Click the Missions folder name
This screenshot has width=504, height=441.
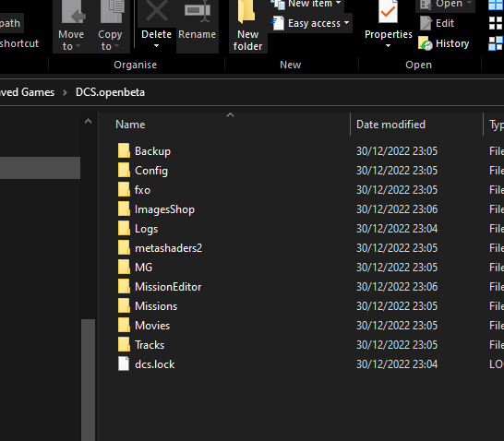[156, 305]
